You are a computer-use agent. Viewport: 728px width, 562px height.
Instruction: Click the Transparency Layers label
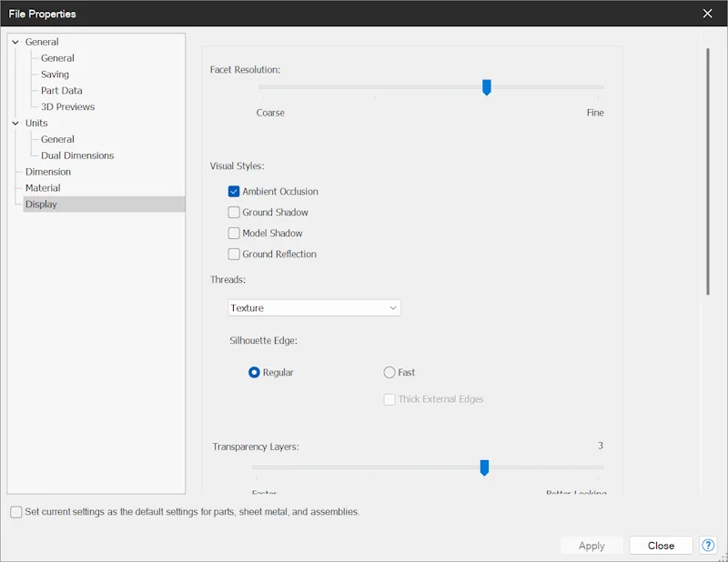pos(256,447)
